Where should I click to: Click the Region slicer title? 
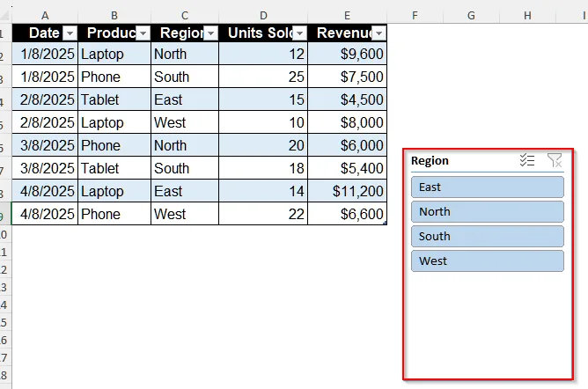point(430,161)
